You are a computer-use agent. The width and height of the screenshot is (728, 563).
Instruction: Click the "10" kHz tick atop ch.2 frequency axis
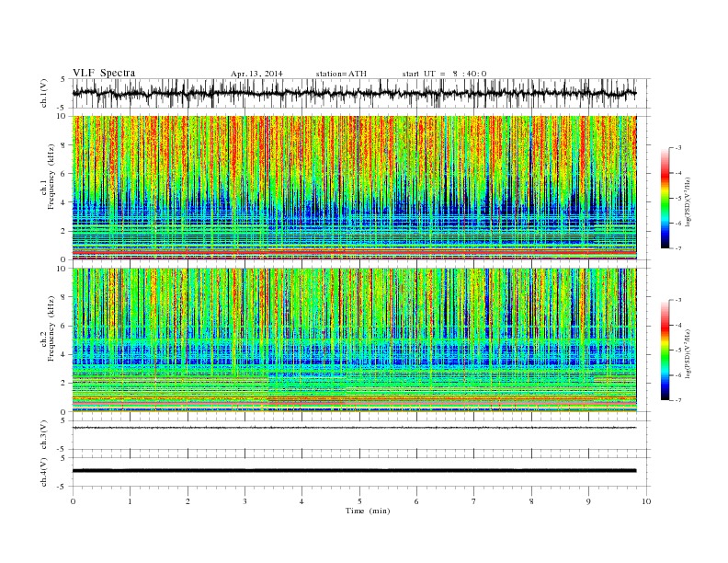click(x=62, y=269)
